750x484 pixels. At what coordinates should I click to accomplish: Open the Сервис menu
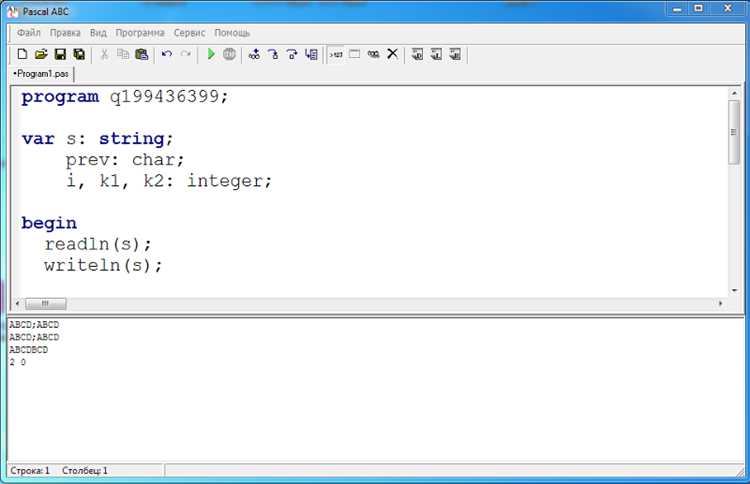[189, 33]
